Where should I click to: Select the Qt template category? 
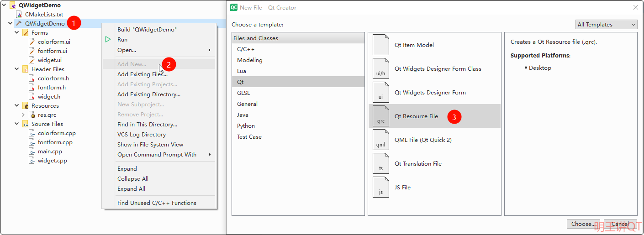pyautogui.click(x=298, y=82)
